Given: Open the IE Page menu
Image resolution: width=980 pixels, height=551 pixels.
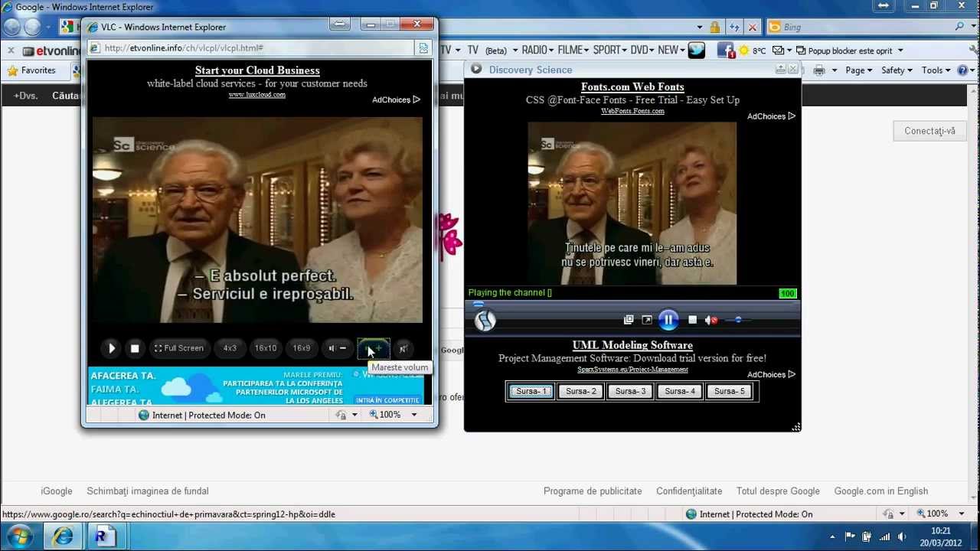Looking at the screenshot, I should coord(859,70).
